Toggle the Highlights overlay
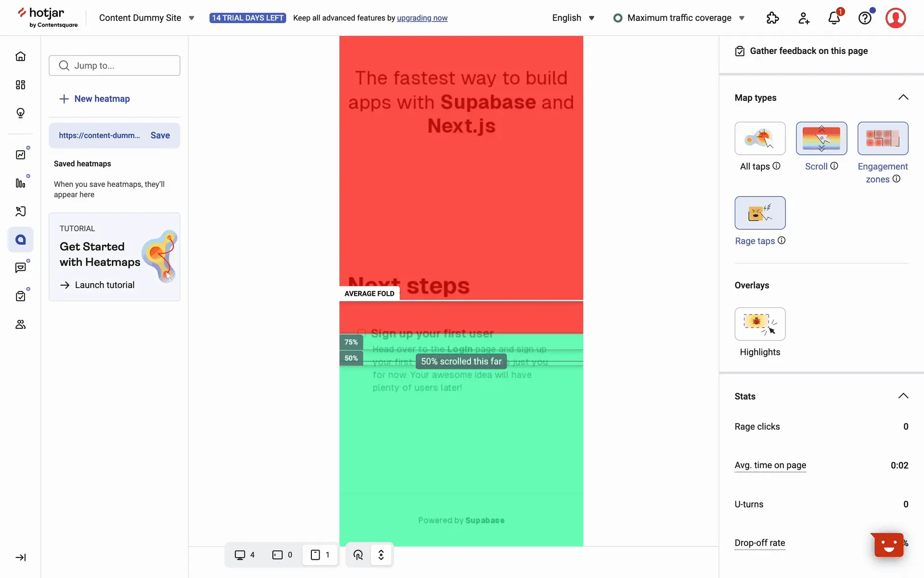This screenshot has height=578, width=924. 760,324
